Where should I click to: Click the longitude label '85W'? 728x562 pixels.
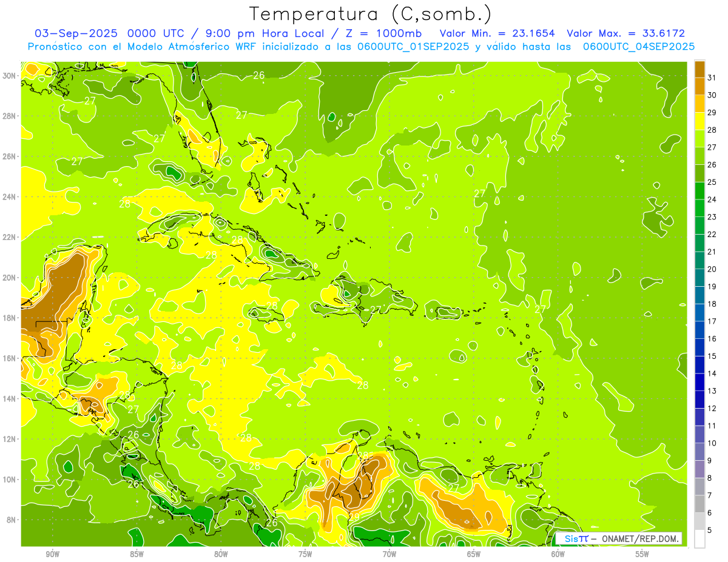(x=137, y=554)
